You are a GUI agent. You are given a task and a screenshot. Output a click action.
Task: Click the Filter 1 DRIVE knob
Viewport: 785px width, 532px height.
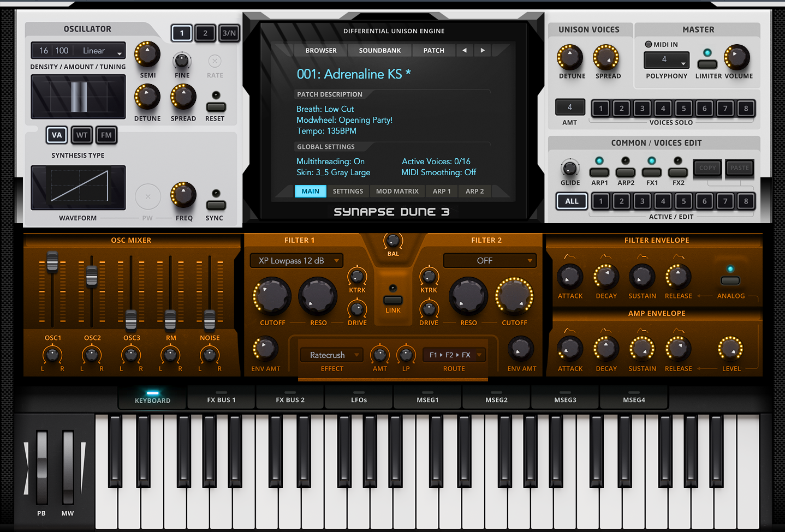coord(357,309)
